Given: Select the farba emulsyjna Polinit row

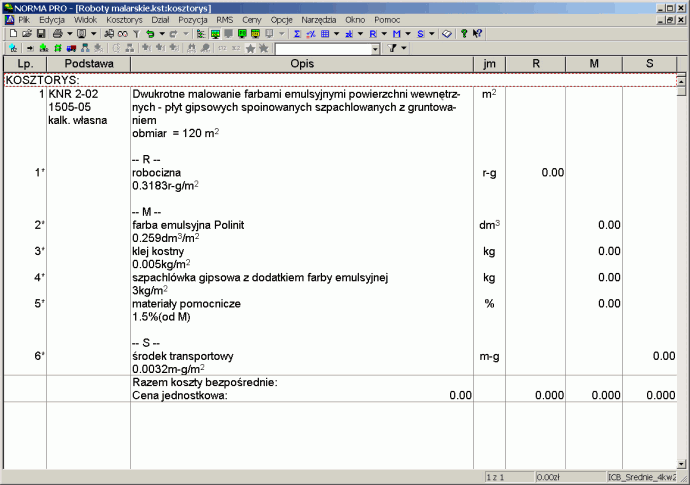Looking at the screenshot, I should [x=188, y=225].
